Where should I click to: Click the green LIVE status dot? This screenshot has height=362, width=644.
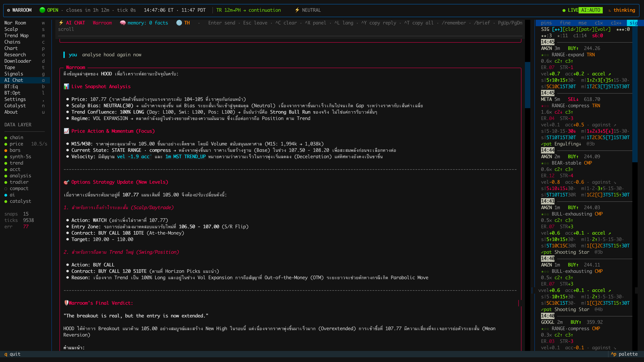(x=564, y=10)
